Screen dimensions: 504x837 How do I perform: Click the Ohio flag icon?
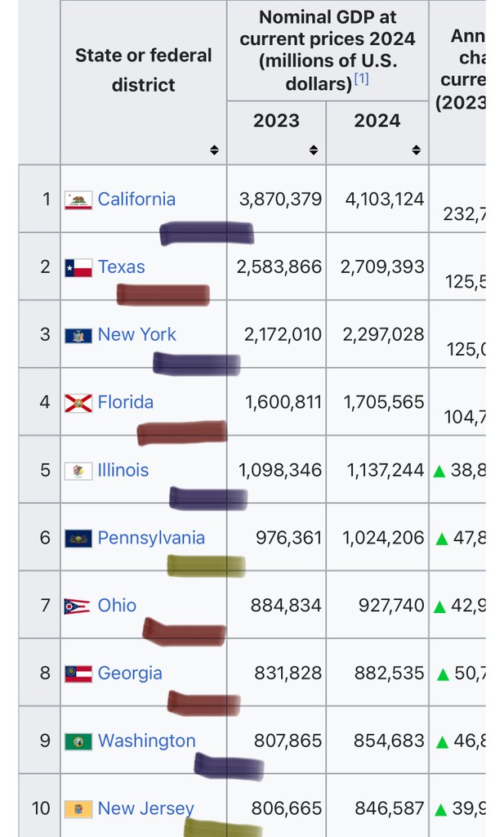click(x=78, y=606)
